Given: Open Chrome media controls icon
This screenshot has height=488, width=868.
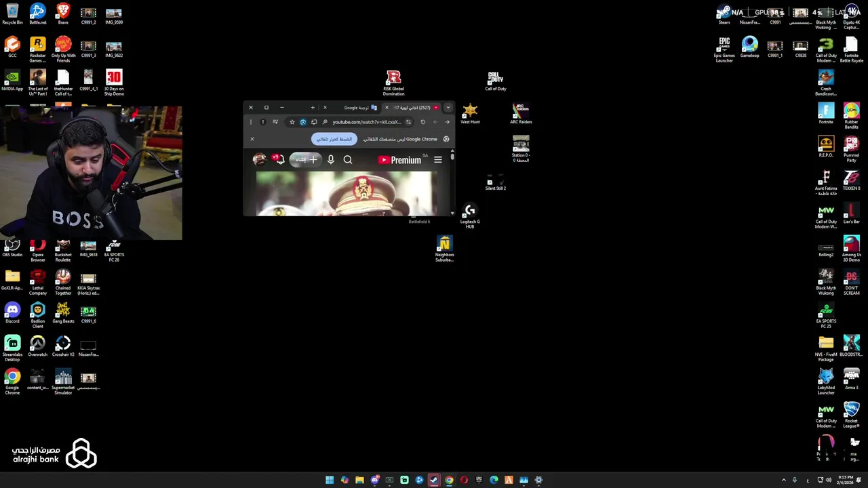Looking at the screenshot, I should pos(275,122).
